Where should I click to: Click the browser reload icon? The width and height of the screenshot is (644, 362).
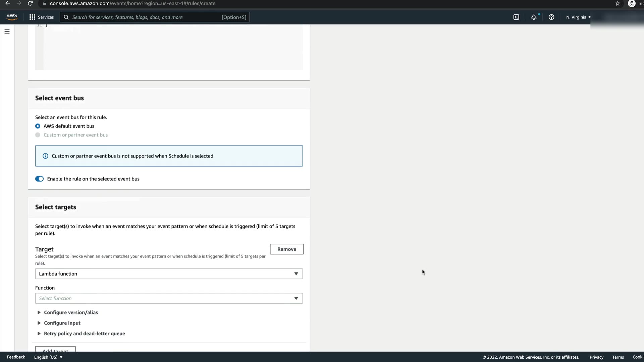[x=30, y=3]
